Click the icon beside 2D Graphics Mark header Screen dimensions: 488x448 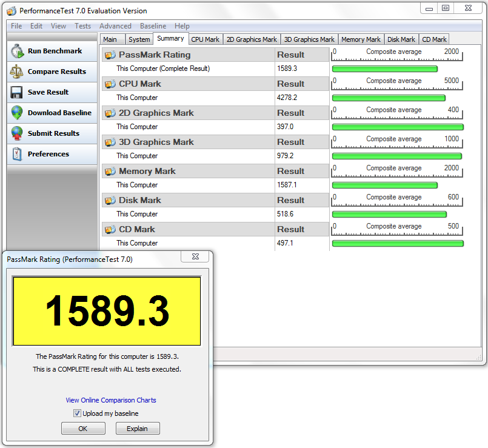[110, 113]
